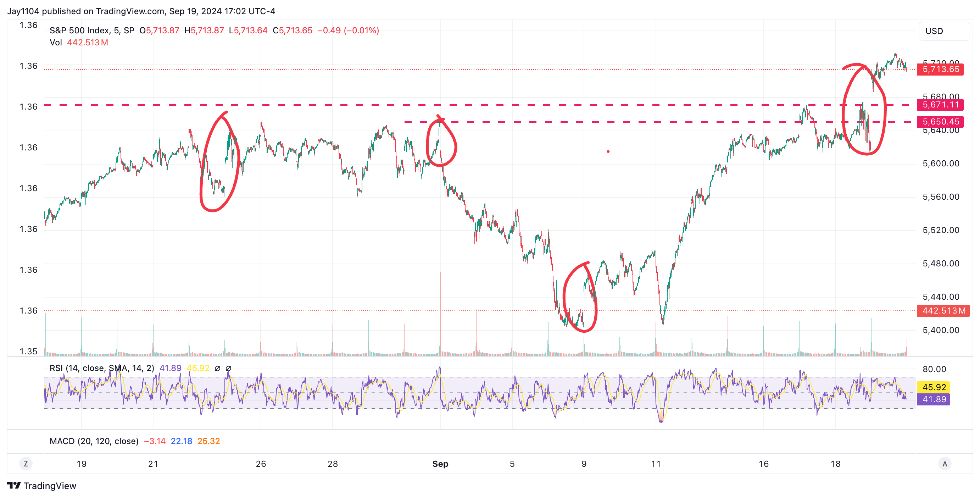Viewport: 980px width, 498px height.
Task: Click the closing price C5,713.65 value
Action: click(x=293, y=31)
